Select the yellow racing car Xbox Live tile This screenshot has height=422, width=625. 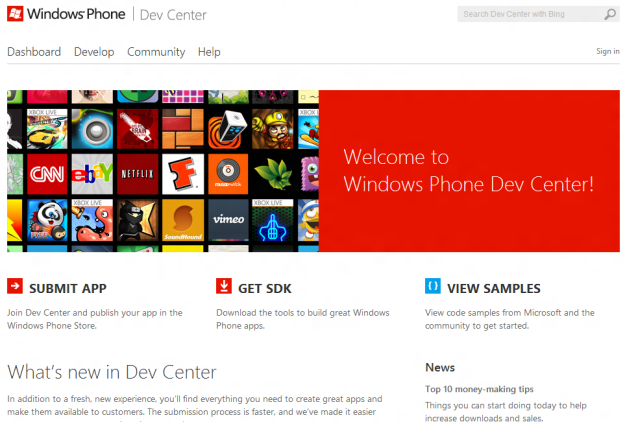(47, 129)
